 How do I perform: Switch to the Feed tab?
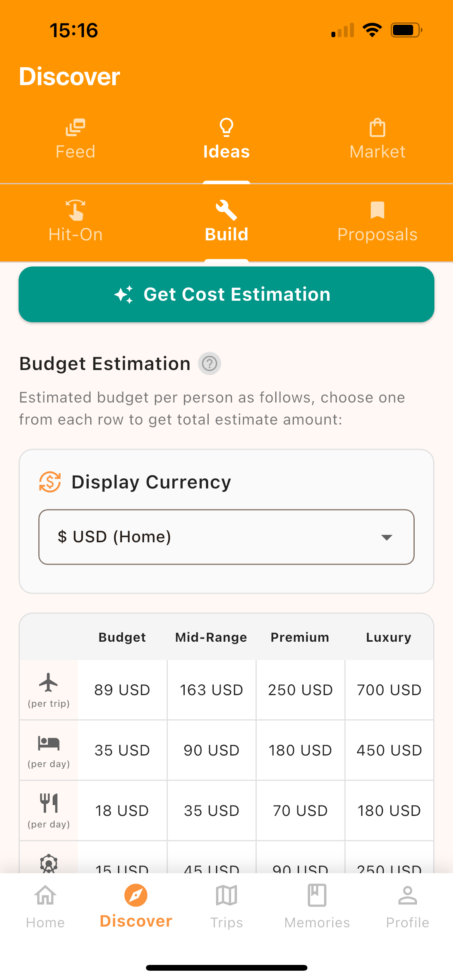75,140
